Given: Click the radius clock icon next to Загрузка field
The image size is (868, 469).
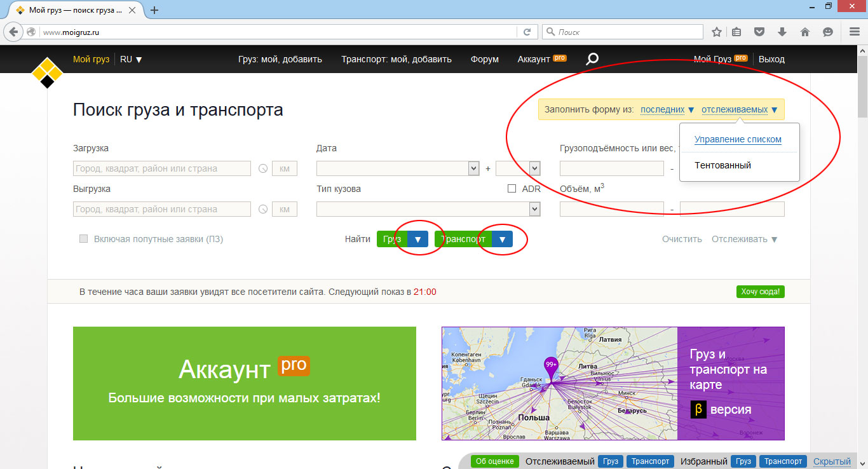Looking at the screenshot, I should pos(263,169).
